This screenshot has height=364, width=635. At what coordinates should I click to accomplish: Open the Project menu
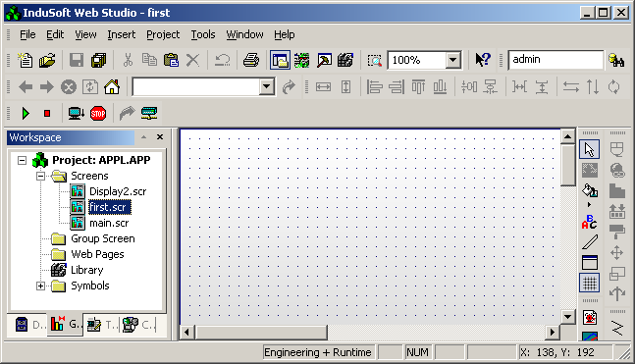click(x=163, y=34)
